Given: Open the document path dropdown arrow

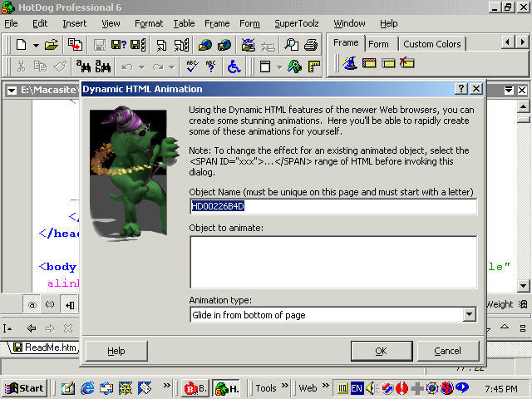Looking at the screenshot, I should click(12, 91).
